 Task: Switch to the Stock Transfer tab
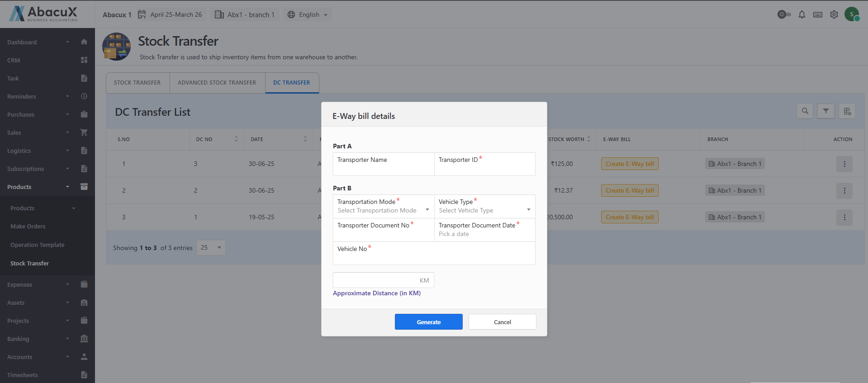coord(137,83)
